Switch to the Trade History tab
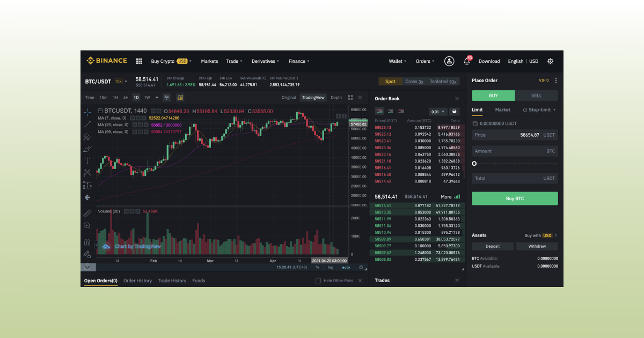 tap(172, 281)
